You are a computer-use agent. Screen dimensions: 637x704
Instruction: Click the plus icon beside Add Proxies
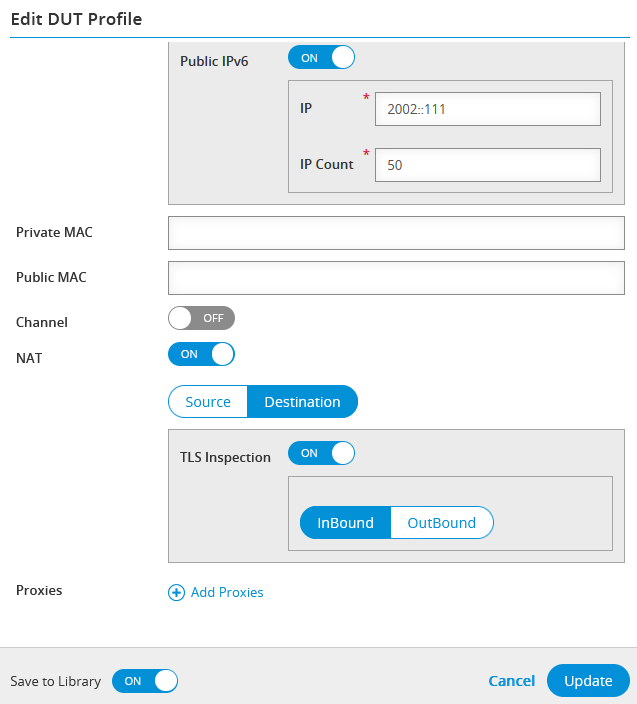[x=176, y=593]
